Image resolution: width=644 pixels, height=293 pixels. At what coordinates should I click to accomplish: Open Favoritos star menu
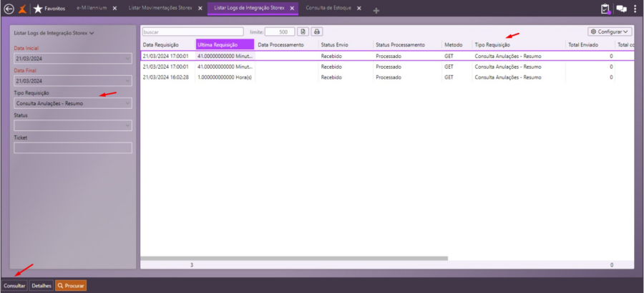point(49,9)
